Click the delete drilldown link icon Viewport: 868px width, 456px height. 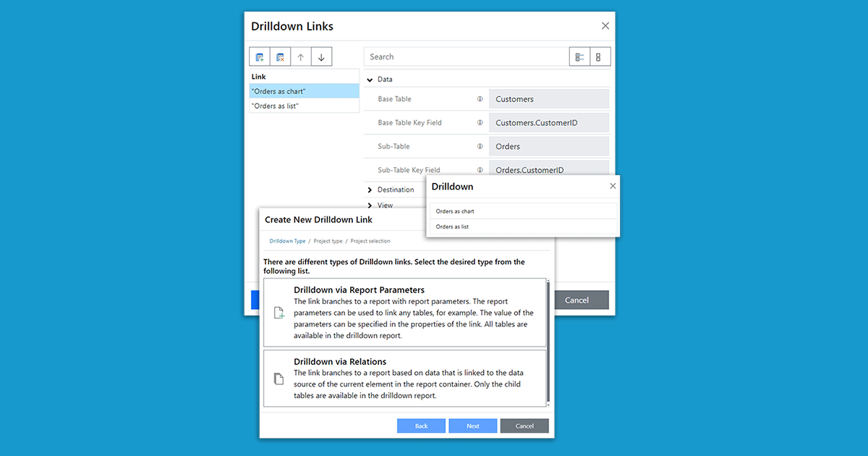281,57
